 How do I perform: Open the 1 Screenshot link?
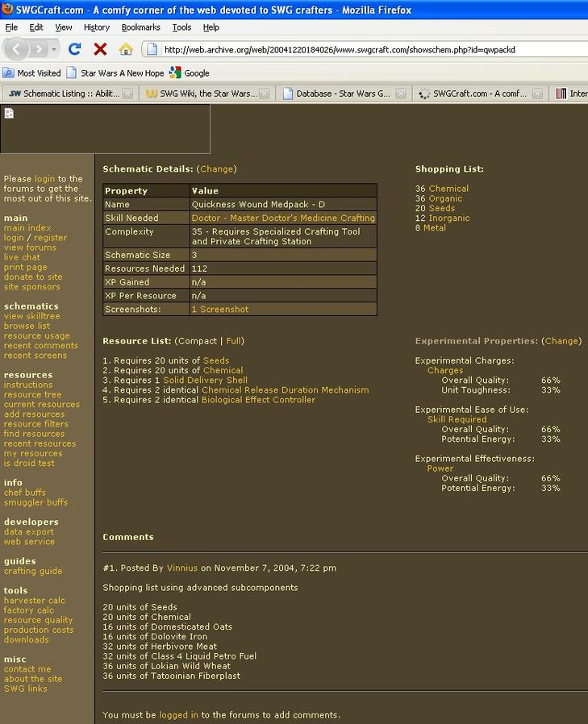click(x=219, y=309)
